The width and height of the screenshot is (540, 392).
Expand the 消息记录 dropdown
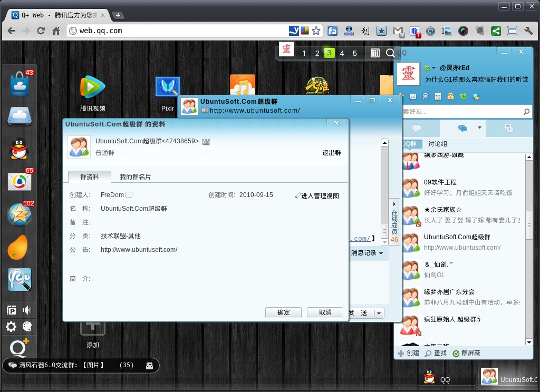tap(367, 253)
